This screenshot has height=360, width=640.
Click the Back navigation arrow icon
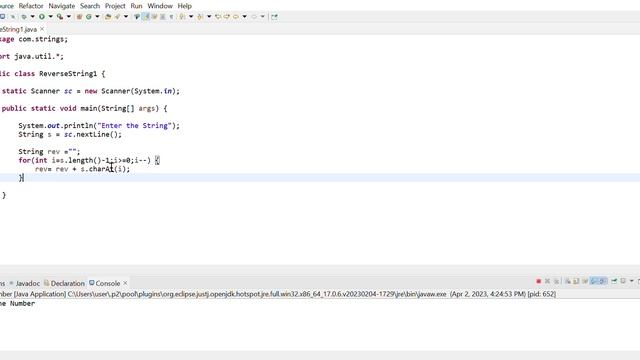click(x=236, y=17)
